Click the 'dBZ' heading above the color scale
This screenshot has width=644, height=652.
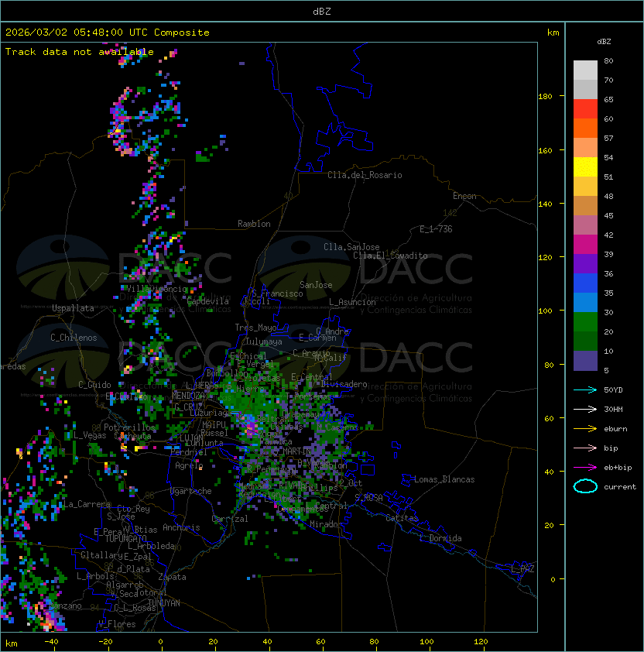[x=604, y=42]
